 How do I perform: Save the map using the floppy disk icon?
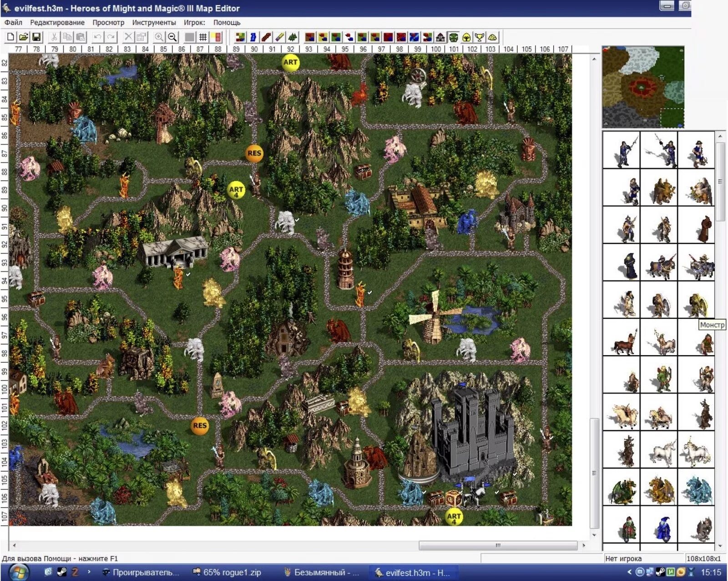click(x=36, y=37)
